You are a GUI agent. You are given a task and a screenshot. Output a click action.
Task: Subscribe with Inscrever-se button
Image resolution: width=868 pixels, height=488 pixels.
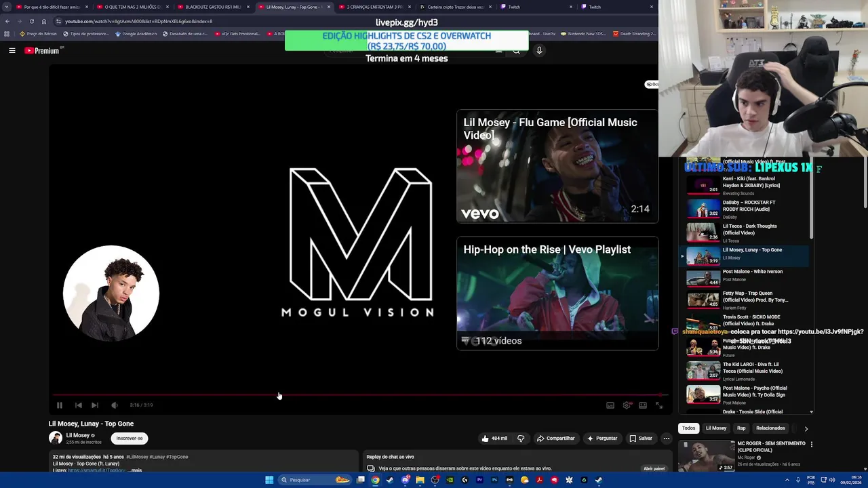(130, 439)
